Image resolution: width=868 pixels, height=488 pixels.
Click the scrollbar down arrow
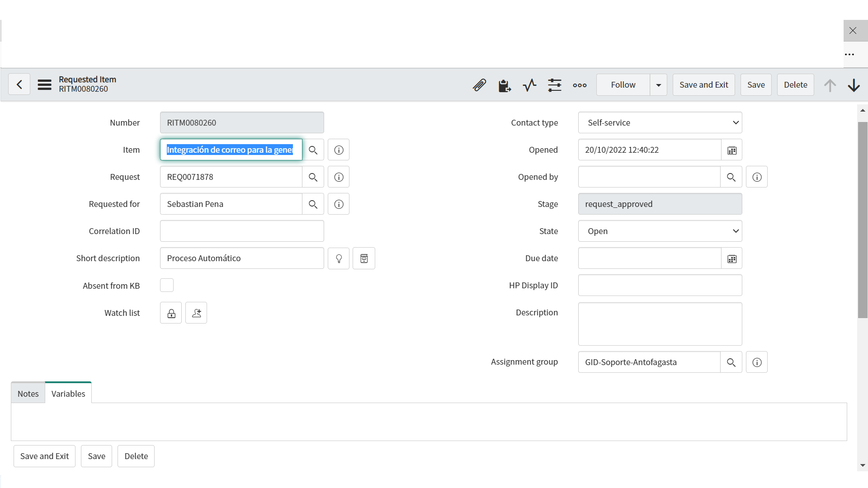[863, 465]
